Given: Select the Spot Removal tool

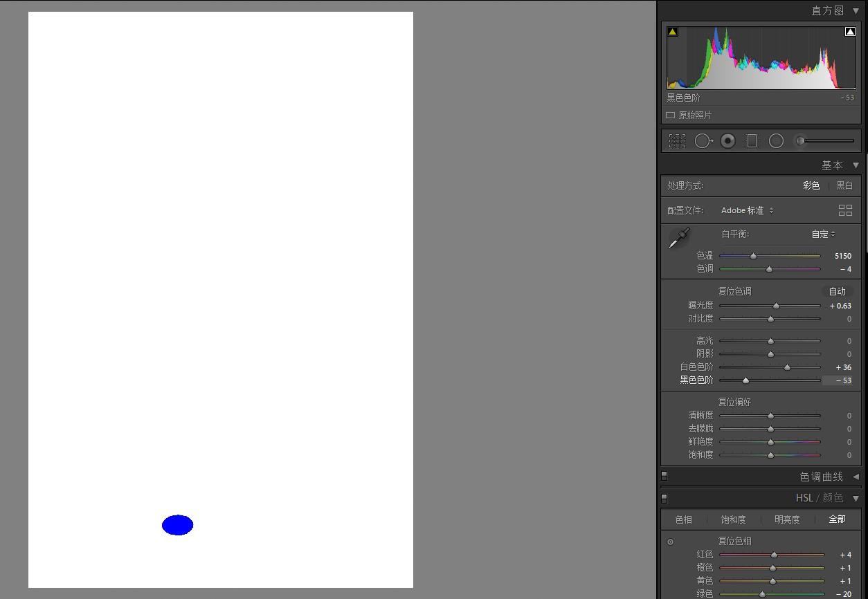Looking at the screenshot, I should tap(703, 141).
